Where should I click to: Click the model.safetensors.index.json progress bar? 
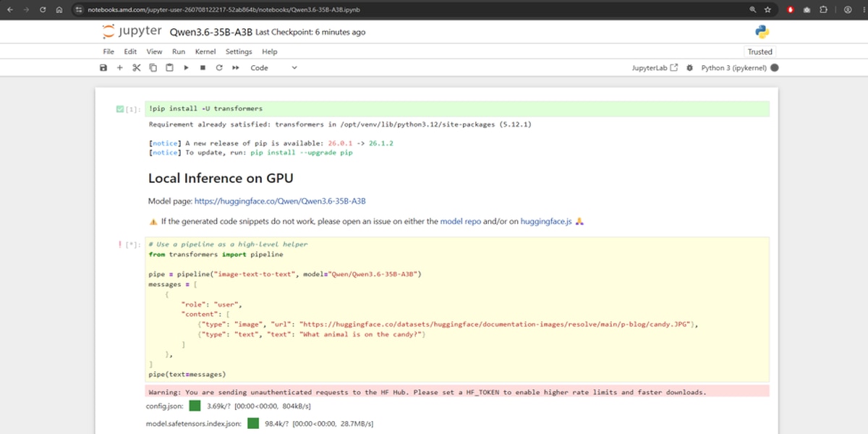click(x=253, y=423)
